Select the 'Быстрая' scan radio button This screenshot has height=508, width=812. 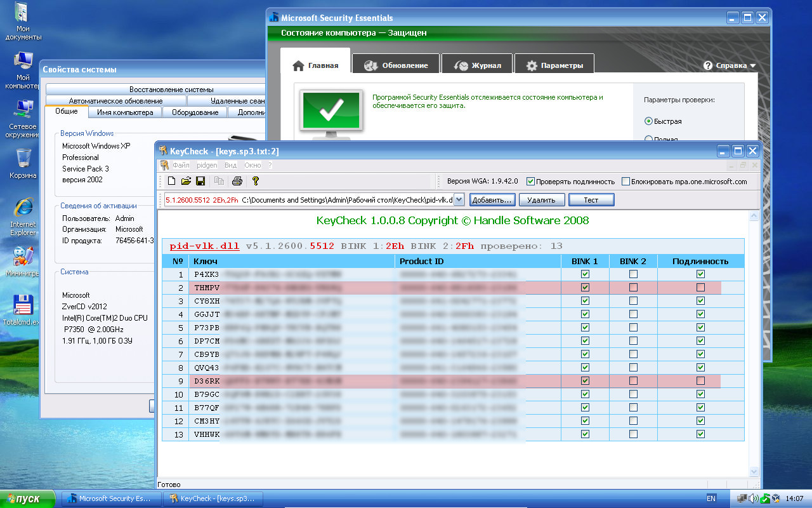click(x=648, y=121)
